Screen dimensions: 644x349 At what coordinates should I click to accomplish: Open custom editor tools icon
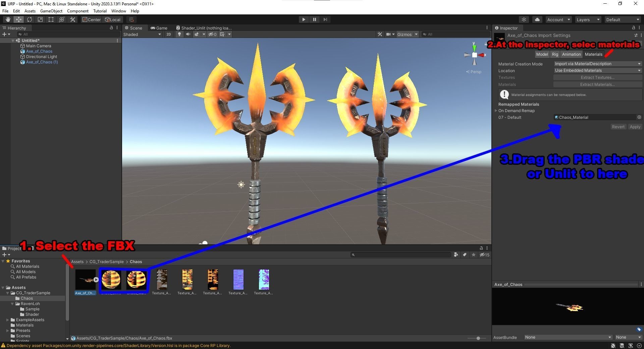72,19
